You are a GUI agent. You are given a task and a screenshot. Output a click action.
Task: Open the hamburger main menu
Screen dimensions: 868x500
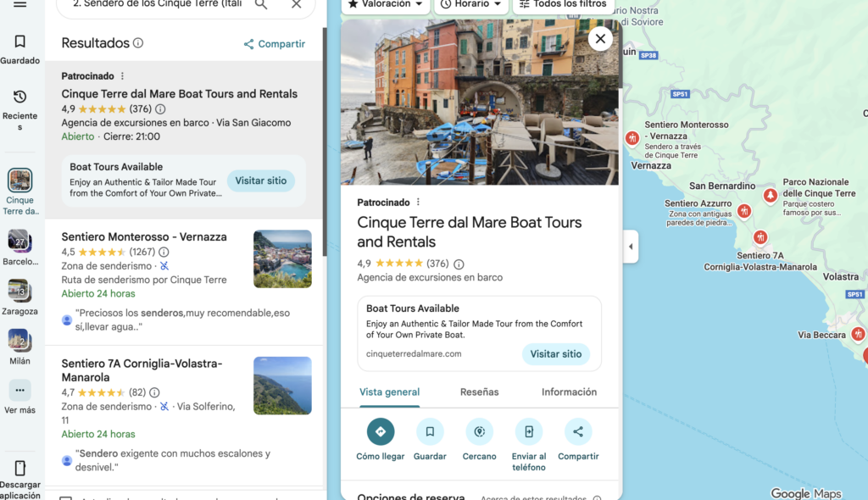pos(20,4)
